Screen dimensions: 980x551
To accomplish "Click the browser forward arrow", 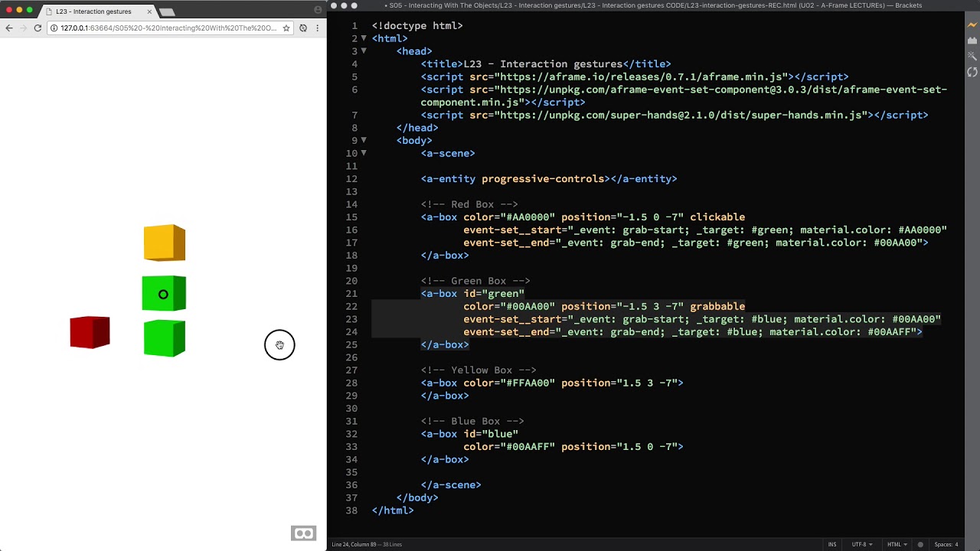I will tap(23, 28).
